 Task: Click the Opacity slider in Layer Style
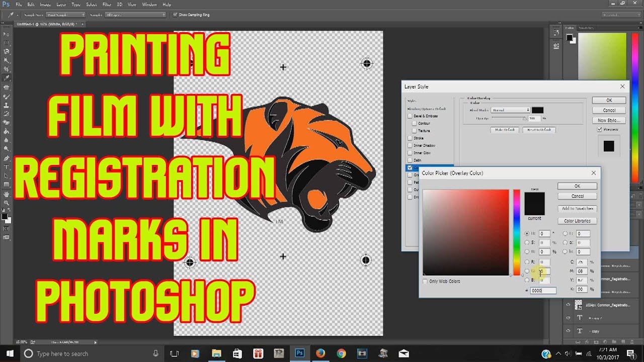pos(508,118)
